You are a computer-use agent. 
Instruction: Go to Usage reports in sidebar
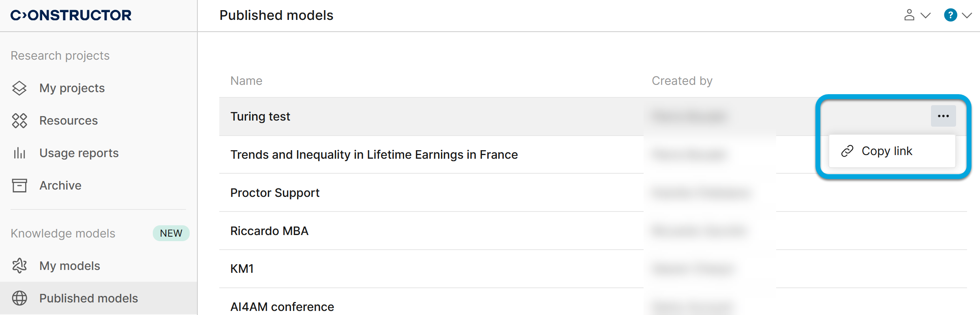coord(79,153)
